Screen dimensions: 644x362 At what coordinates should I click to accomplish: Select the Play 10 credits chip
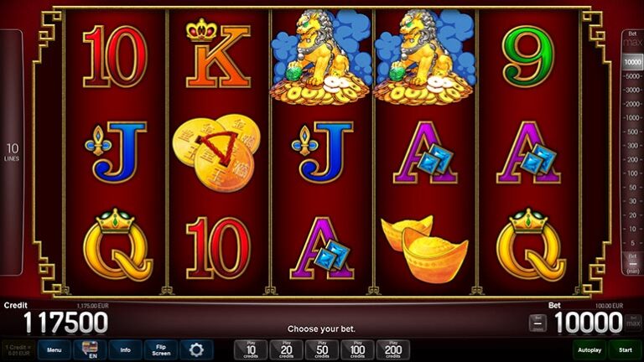coord(251,350)
